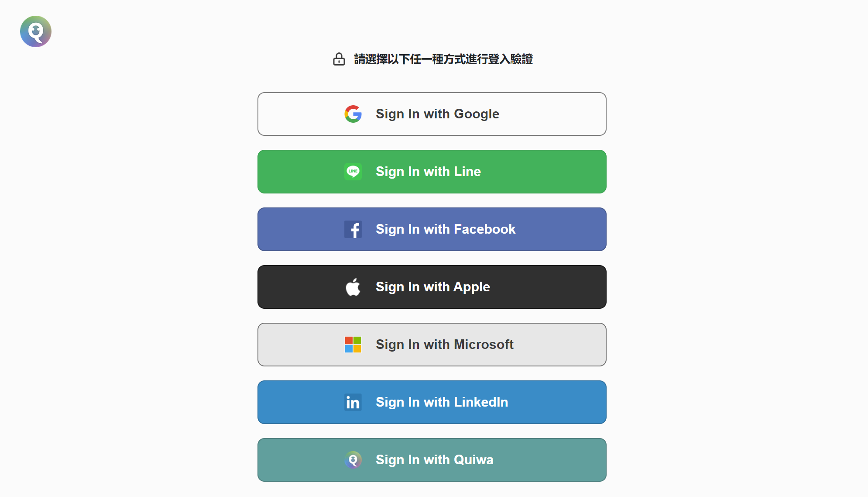The image size is (868, 497).
Task: Log in via Sign In with LinkedIn
Action: pos(432,402)
